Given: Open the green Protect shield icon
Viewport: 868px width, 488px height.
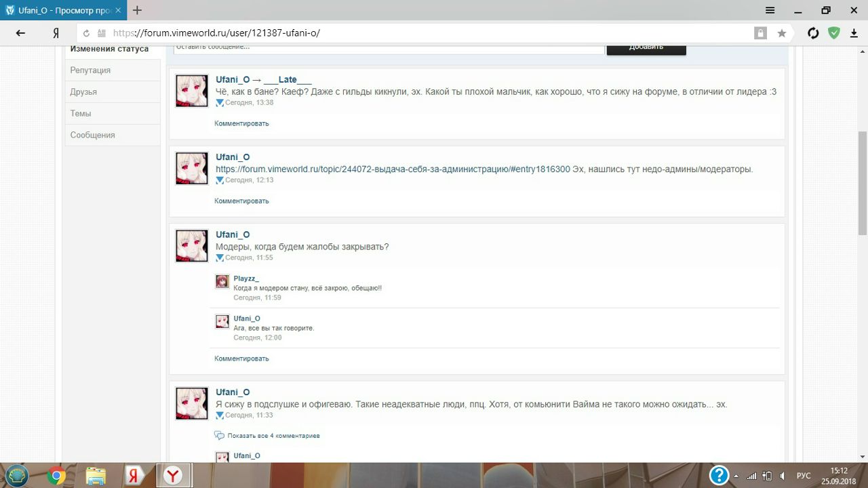Looking at the screenshot, I should pyautogui.click(x=833, y=33).
